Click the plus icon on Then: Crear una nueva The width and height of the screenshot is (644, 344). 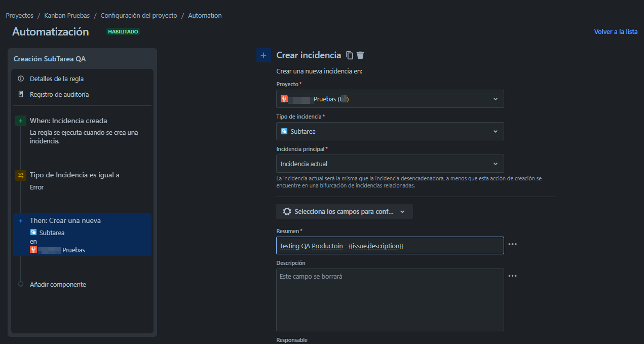tap(20, 221)
